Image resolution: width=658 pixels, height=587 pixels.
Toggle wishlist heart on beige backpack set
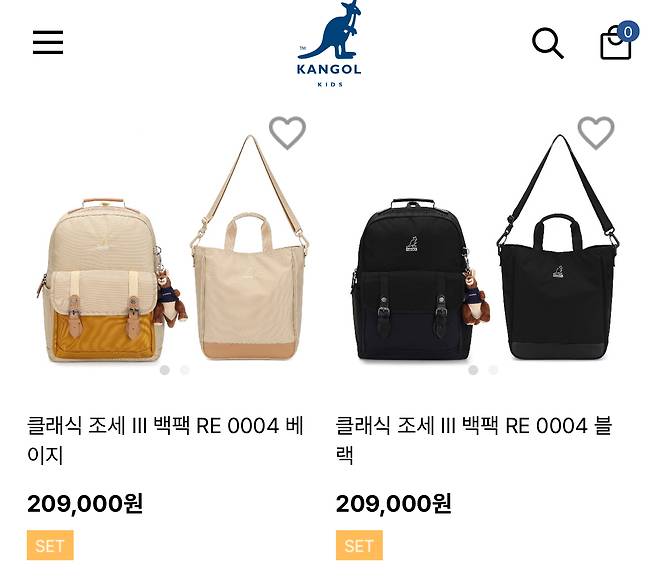[x=287, y=133]
